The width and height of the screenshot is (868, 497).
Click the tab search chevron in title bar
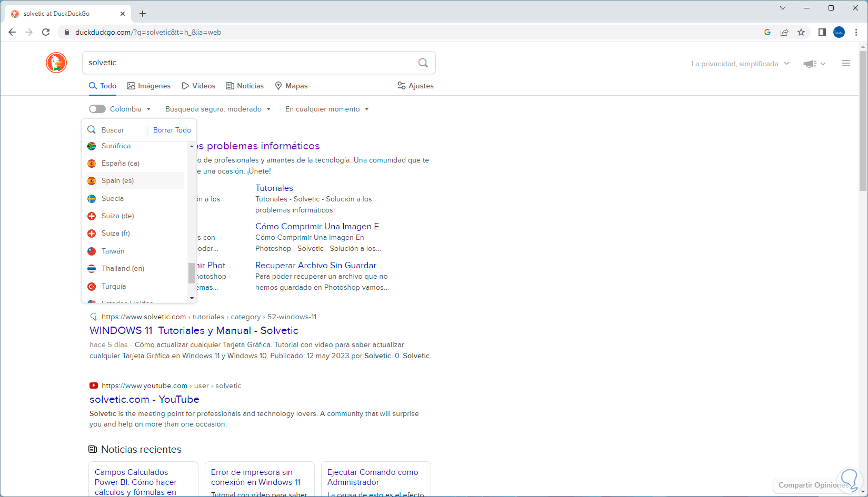click(x=783, y=8)
